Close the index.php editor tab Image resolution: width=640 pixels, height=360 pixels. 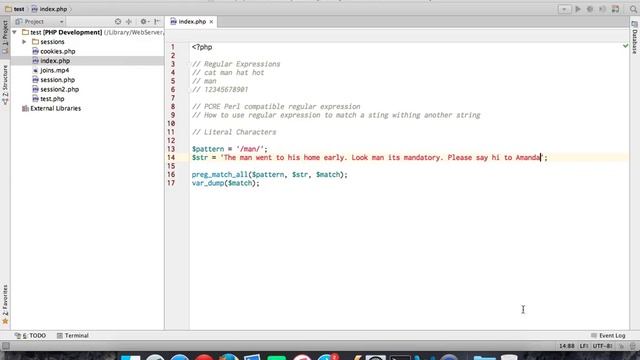pos(211,22)
